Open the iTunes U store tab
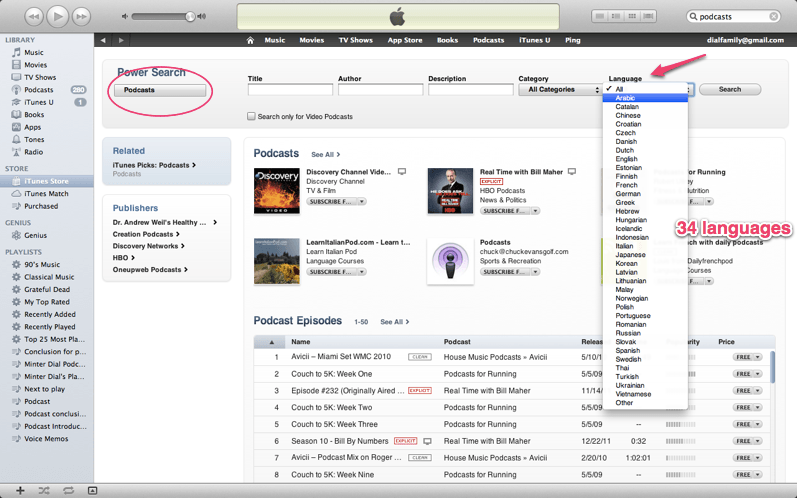Viewport: 797px width, 498px height. click(534, 40)
